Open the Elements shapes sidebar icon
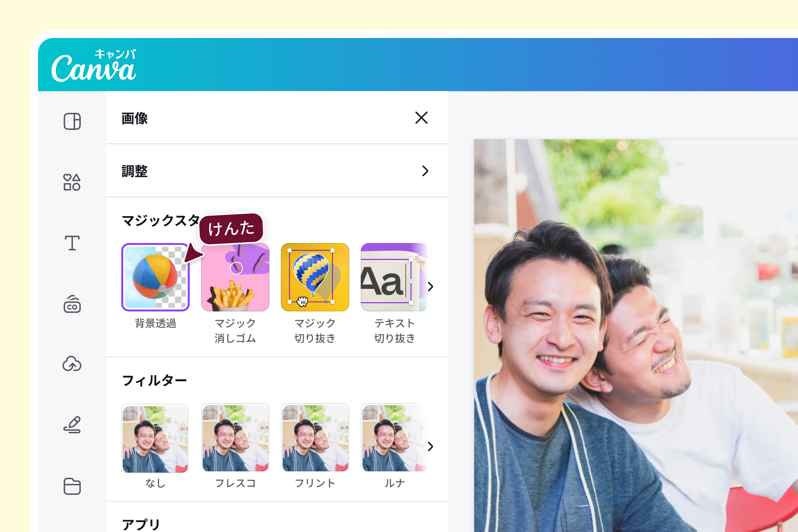 coord(72,182)
